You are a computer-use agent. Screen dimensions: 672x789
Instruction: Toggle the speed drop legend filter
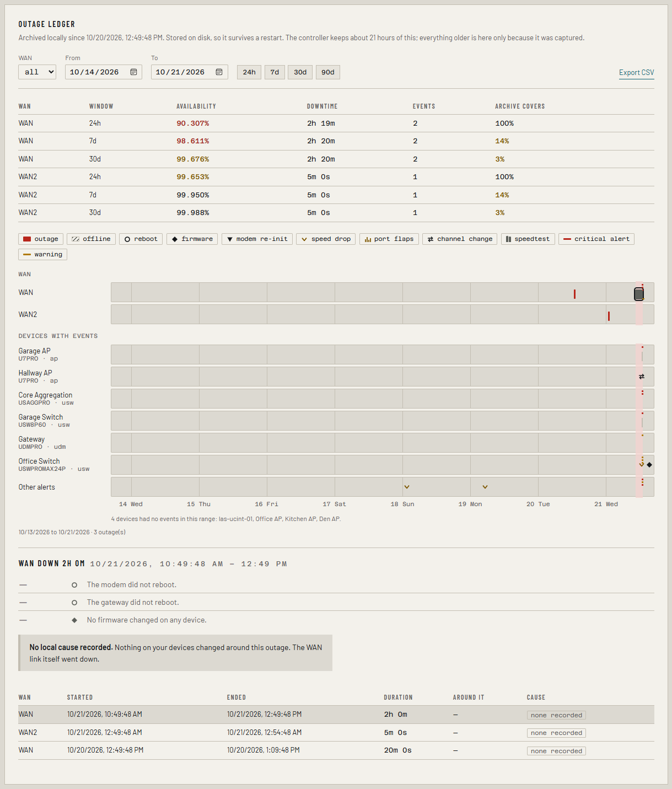(x=326, y=239)
